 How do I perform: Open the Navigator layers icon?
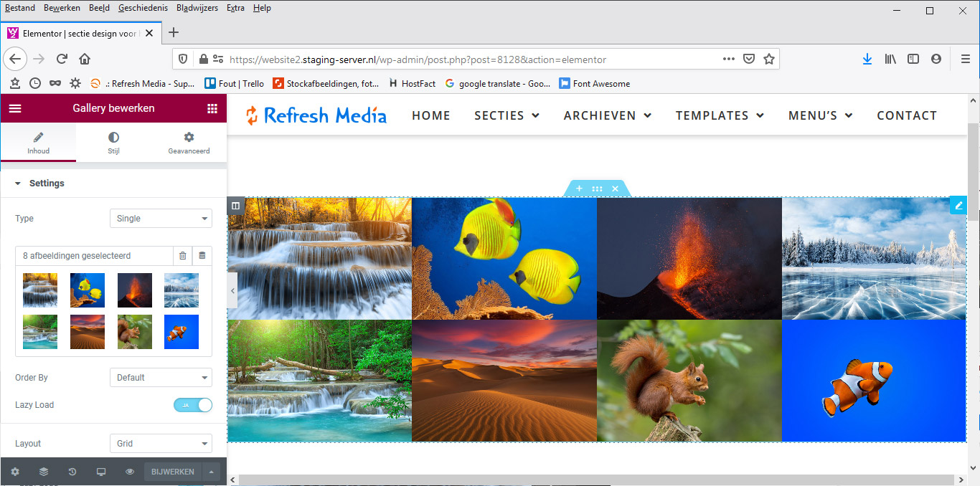[x=44, y=472]
